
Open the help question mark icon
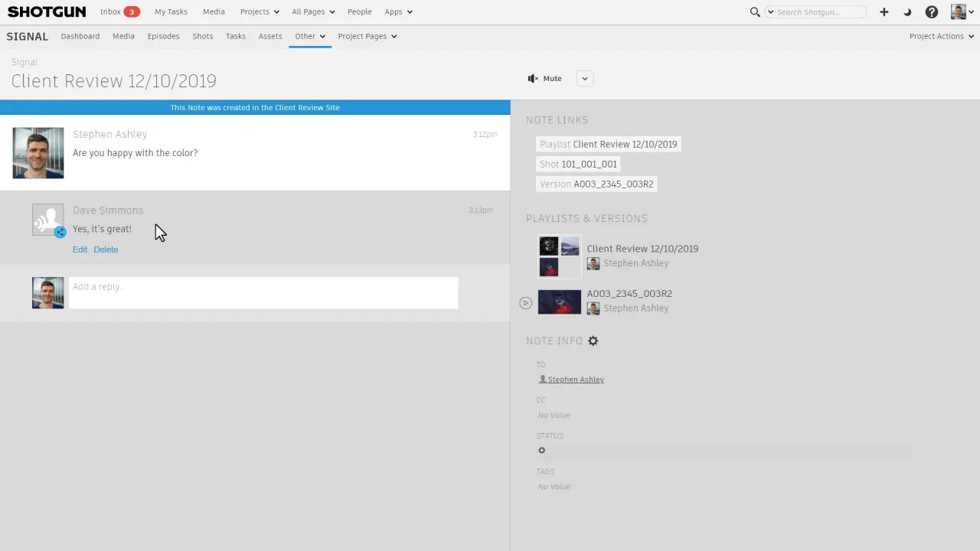coord(932,12)
